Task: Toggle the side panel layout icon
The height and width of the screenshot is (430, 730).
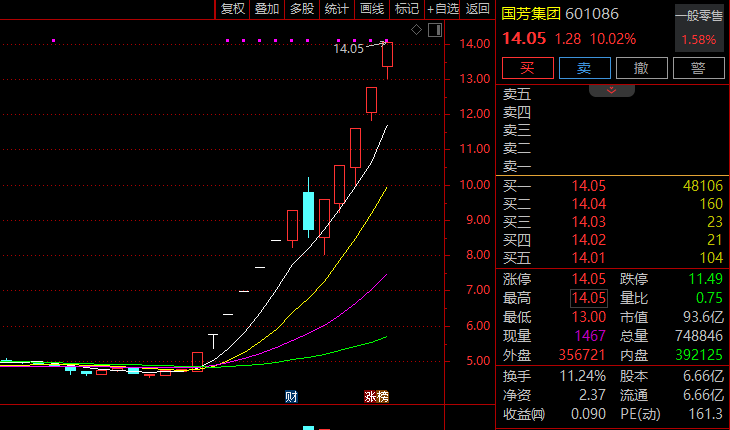Action: tap(435, 30)
